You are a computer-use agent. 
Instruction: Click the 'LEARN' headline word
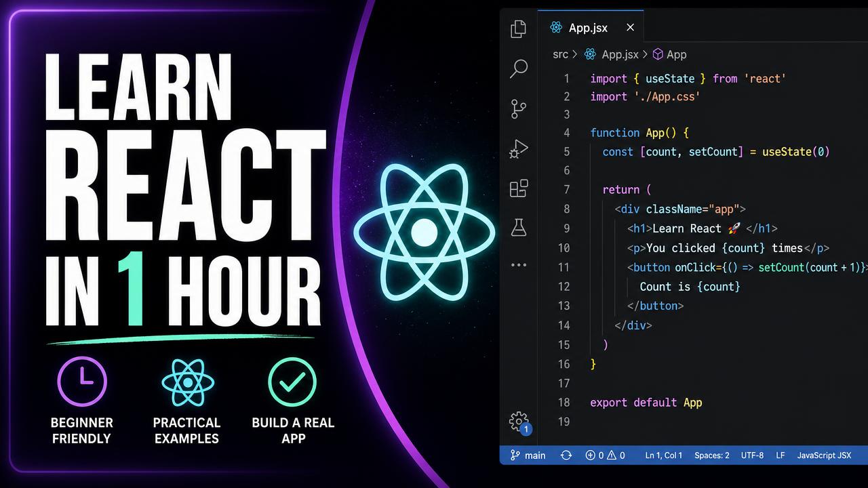point(138,87)
